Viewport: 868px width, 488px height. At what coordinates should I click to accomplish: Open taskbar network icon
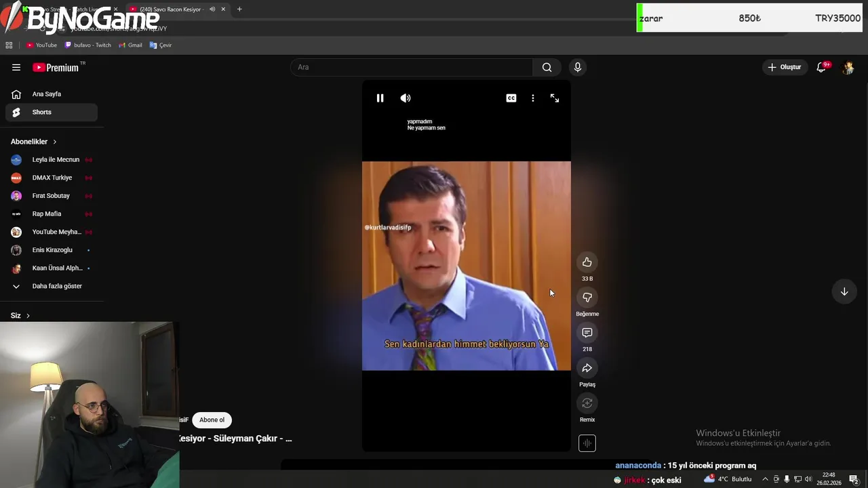coord(797,479)
